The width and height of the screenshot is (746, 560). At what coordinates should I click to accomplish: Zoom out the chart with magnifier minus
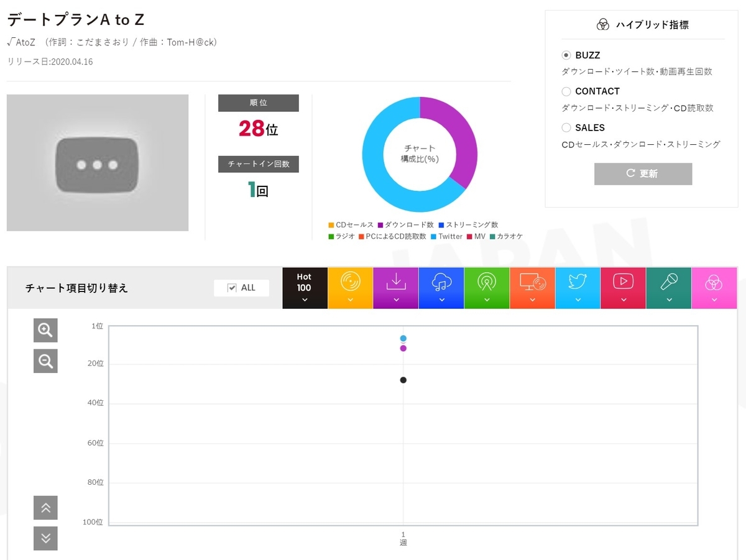(45, 361)
